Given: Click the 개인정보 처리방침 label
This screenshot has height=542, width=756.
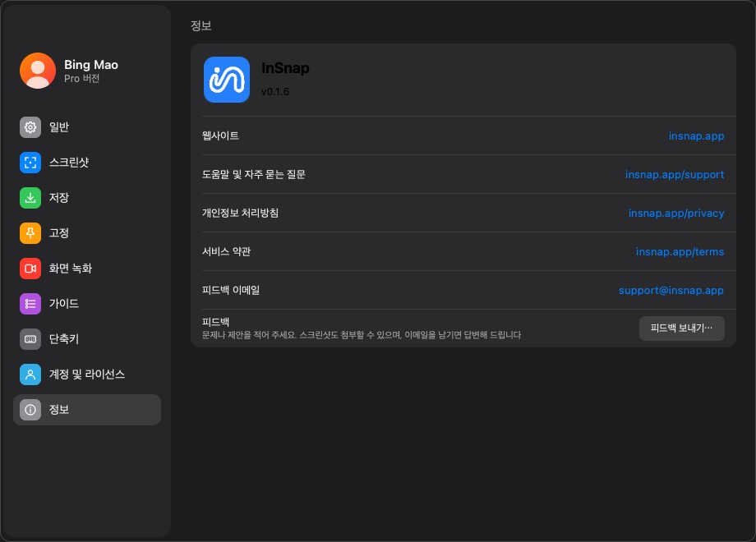Looking at the screenshot, I should coord(240,213).
